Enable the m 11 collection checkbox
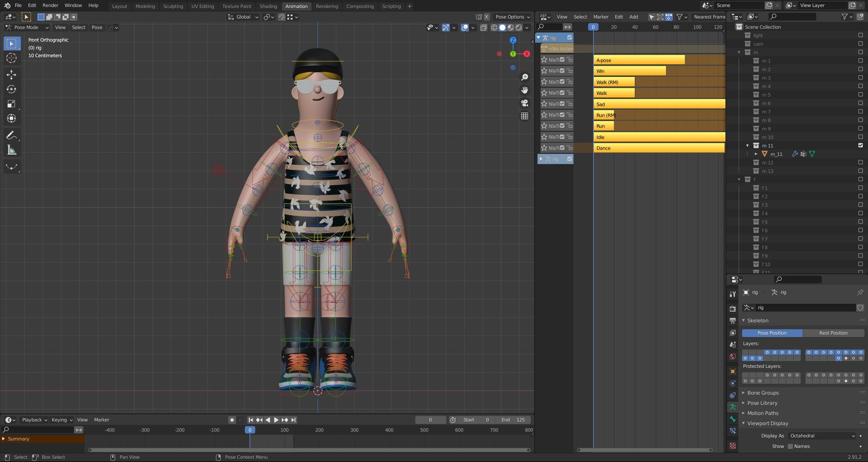 tap(860, 146)
